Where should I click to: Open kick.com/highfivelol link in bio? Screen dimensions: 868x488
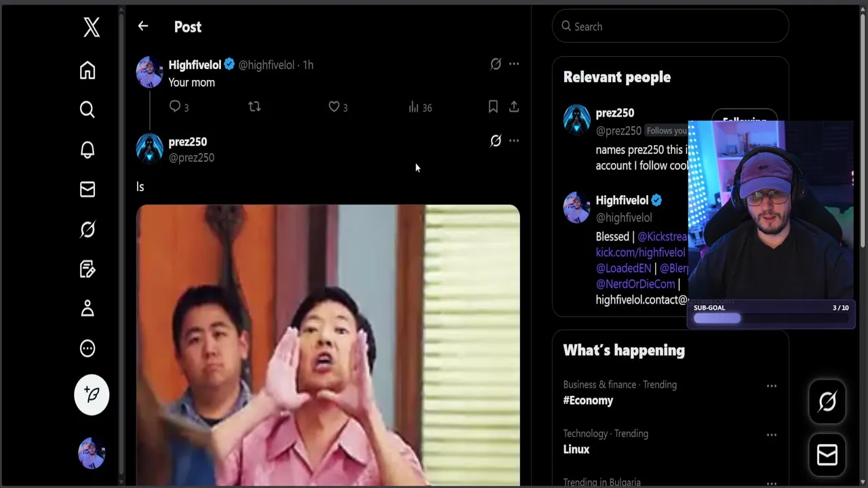pyautogui.click(x=641, y=252)
